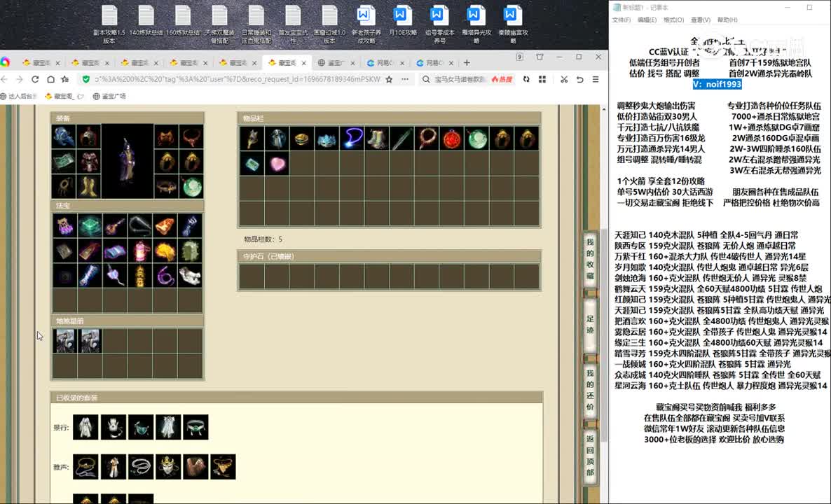Image resolution: width=831 pixels, height=504 pixels.
Task: Open desktop document 雁塔异光攻略
Action: click(x=476, y=24)
